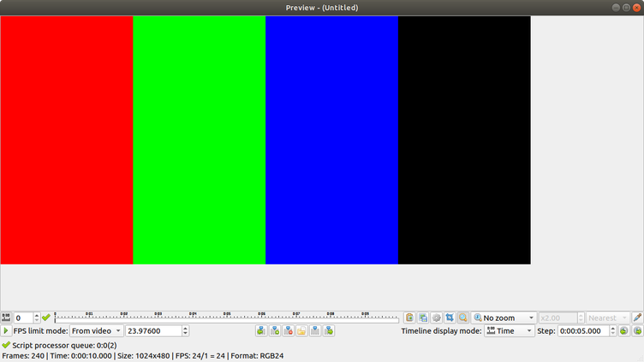Click the save snapshot icon
Image resolution: width=644 pixels, height=362 pixels.
click(x=423, y=317)
